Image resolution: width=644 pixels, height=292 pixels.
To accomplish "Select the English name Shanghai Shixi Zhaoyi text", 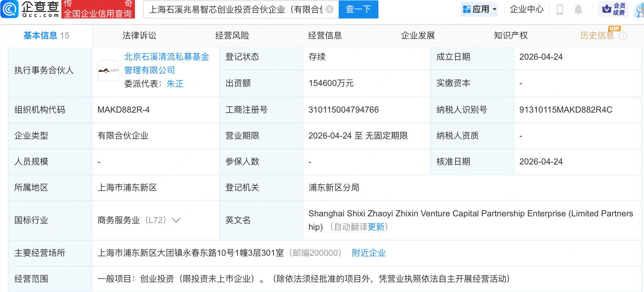I will pos(471,220).
